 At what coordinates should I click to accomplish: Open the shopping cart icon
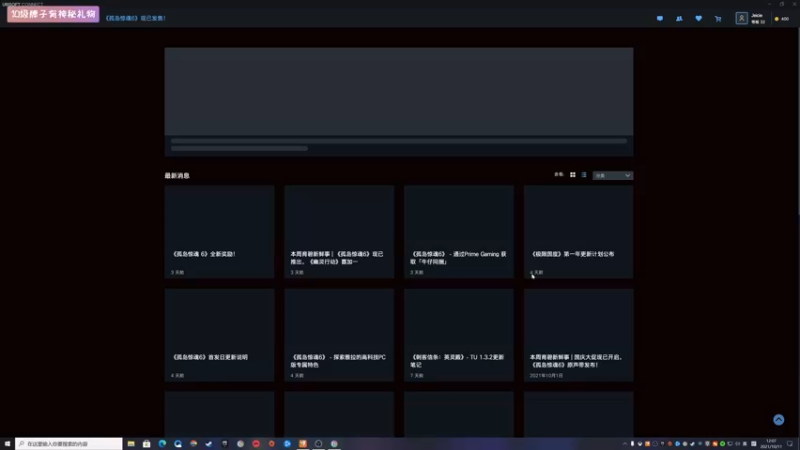coord(718,19)
